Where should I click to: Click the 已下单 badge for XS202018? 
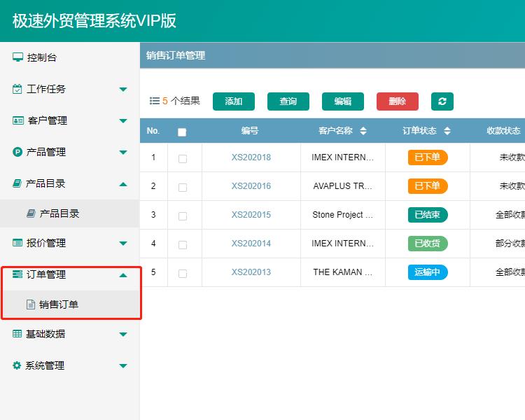pos(428,157)
